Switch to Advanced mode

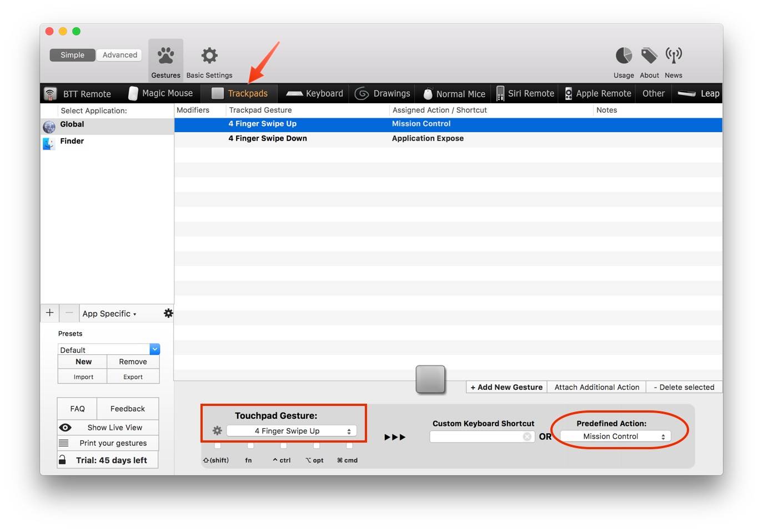click(119, 55)
